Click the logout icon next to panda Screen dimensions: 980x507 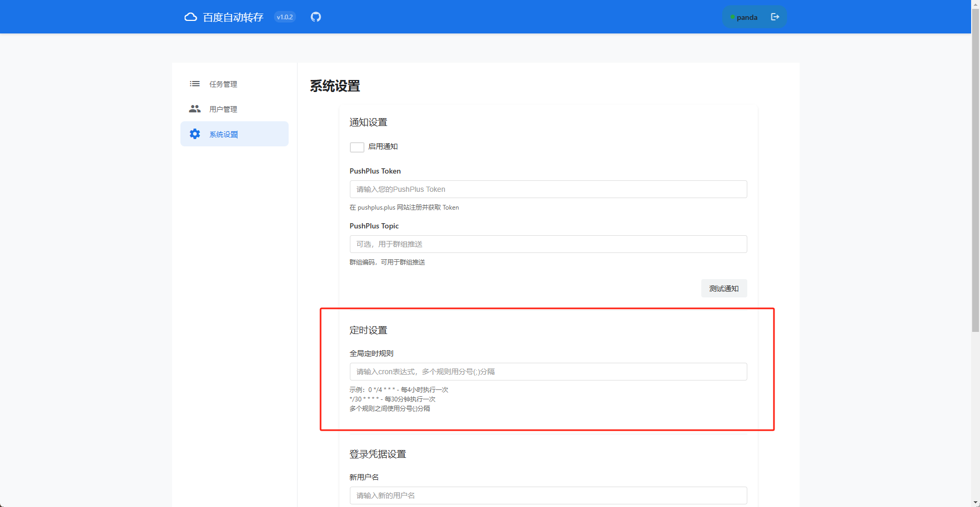tap(775, 17)
